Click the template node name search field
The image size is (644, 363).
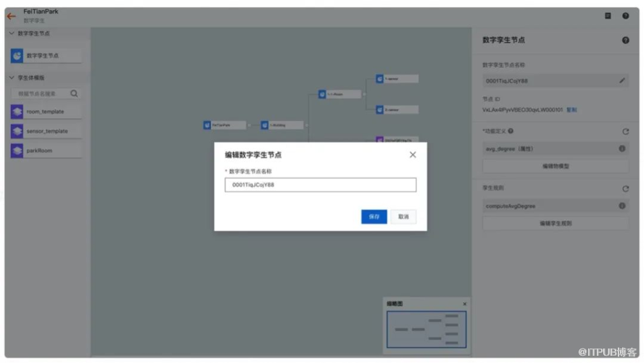(x=41, y=94)
